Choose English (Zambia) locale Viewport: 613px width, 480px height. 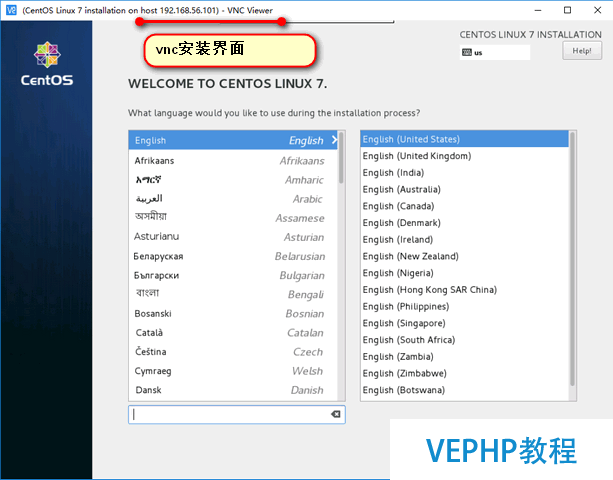(x=464, y=357)
